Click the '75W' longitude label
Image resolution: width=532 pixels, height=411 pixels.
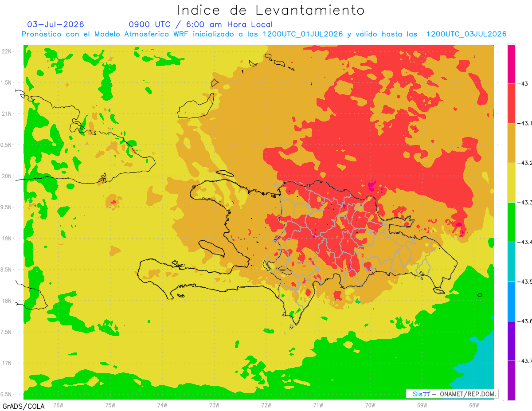click(110, 405)
